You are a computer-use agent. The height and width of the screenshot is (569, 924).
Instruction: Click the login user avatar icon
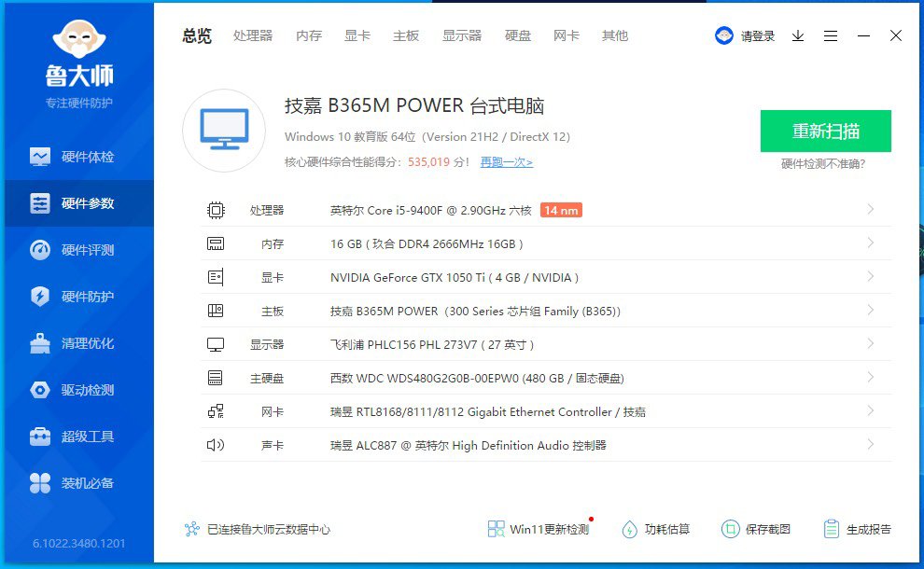click(x=724, y=36)
